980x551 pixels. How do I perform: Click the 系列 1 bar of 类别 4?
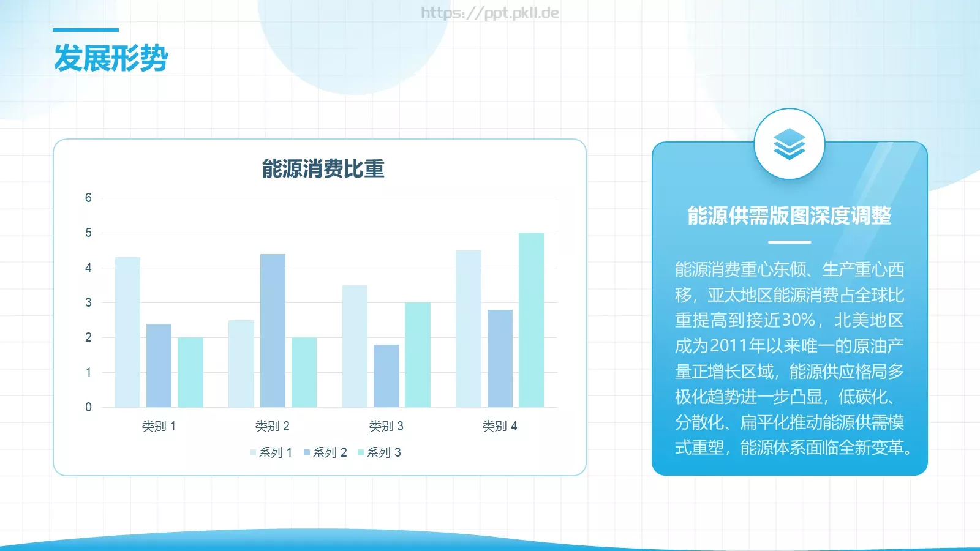tap(469, 329)
